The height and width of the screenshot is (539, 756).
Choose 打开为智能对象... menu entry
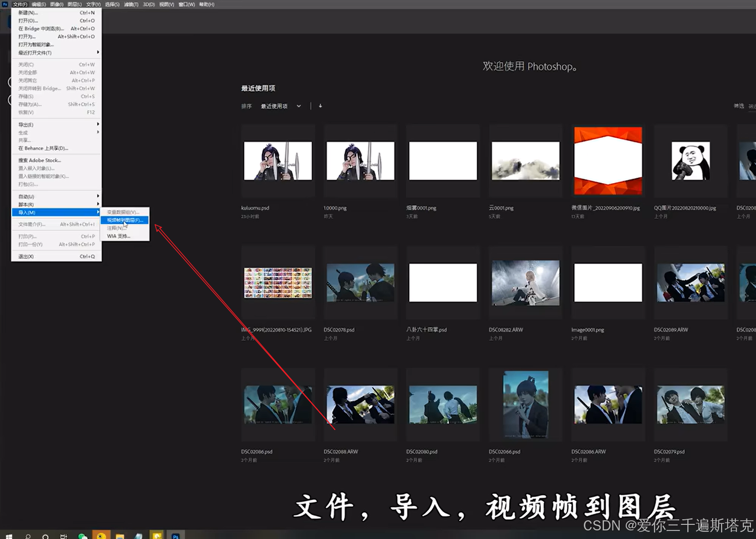(57, 44)
